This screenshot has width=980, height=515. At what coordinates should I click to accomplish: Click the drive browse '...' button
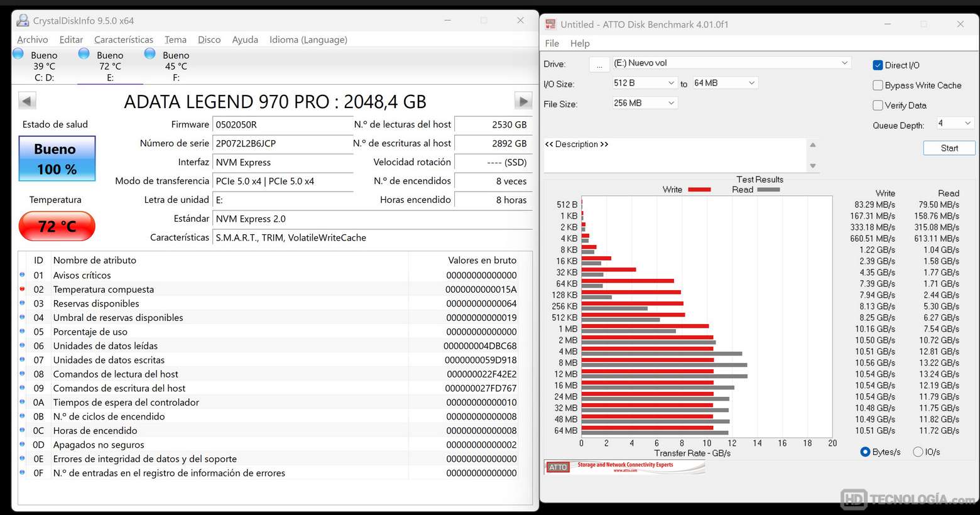coord(599,65)
